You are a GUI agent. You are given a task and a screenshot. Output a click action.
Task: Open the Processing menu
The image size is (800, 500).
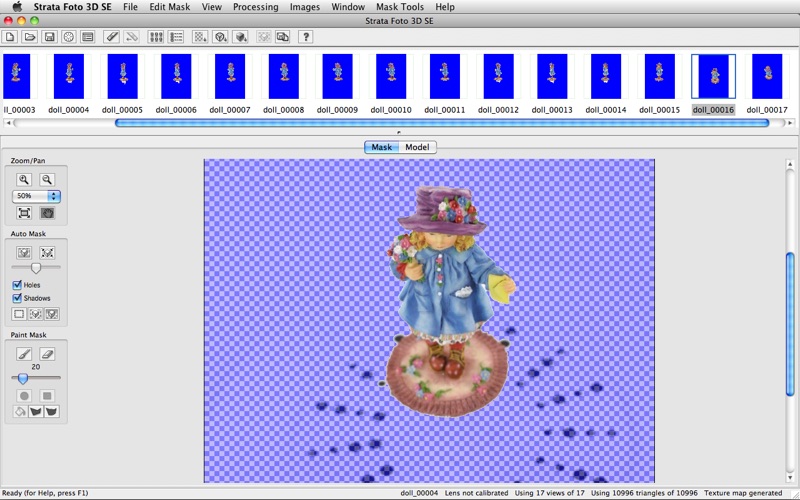(256, 7)
